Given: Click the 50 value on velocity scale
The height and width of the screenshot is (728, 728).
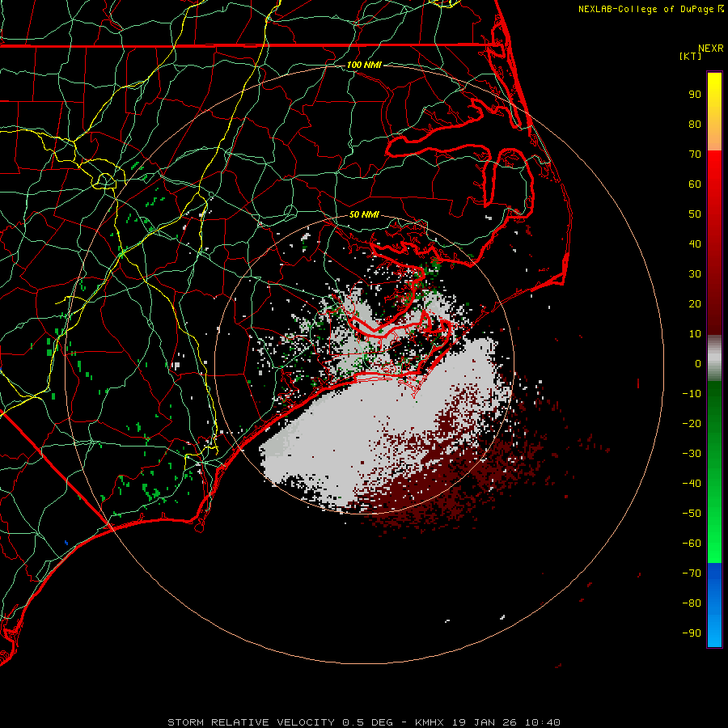Looking at the screenshot, I should pyautogui.click(x=695, y=214).
